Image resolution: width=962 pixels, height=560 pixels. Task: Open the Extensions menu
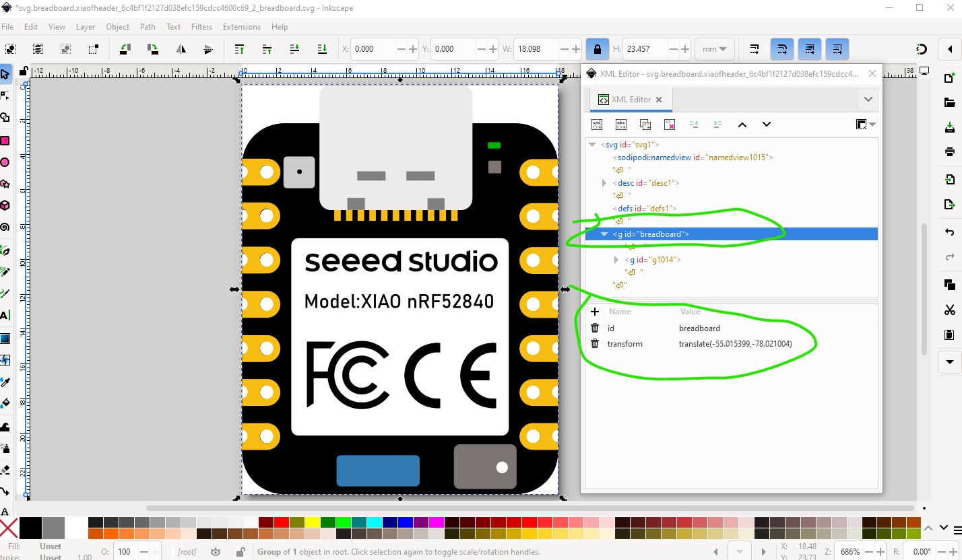tap(241, 27)
